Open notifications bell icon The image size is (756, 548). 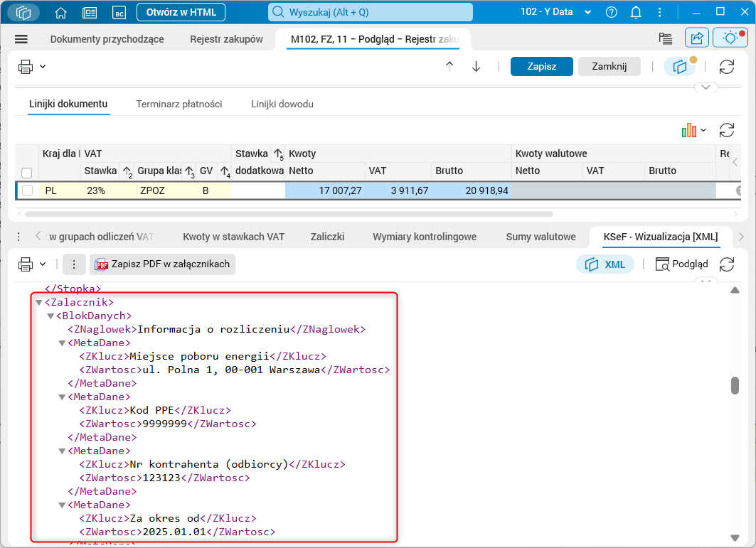click(x=636, y=13)
